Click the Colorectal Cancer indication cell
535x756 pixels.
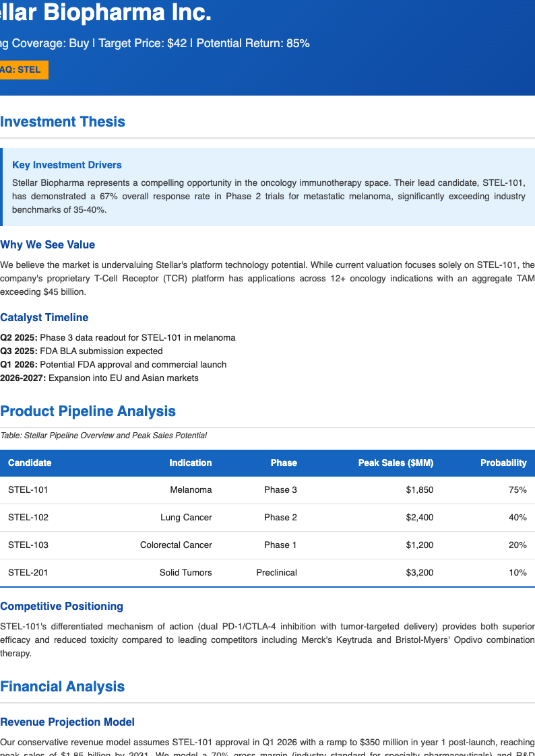(176, 545)
